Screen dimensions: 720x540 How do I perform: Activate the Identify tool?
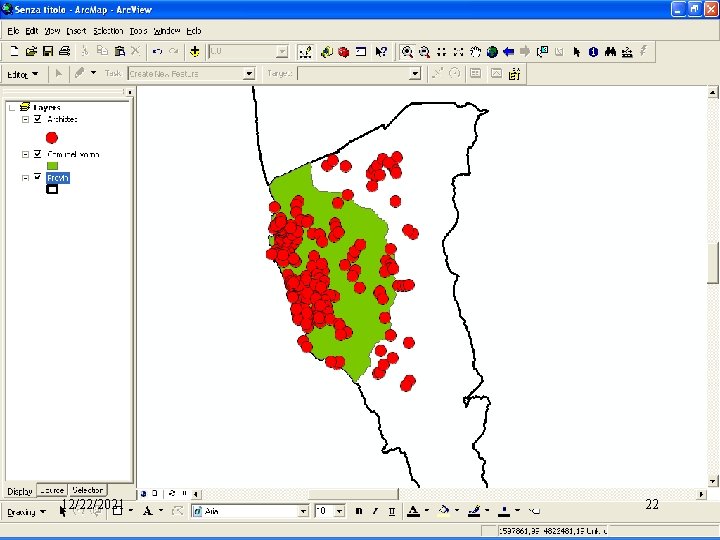[x=593, y=51]
